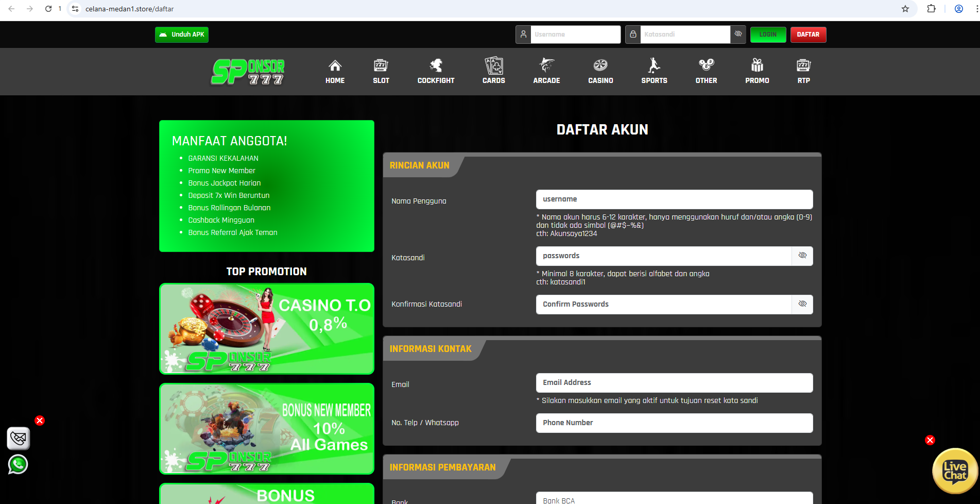Navigate to the Home menu item

pyautogui.click(x=335, y=71)
